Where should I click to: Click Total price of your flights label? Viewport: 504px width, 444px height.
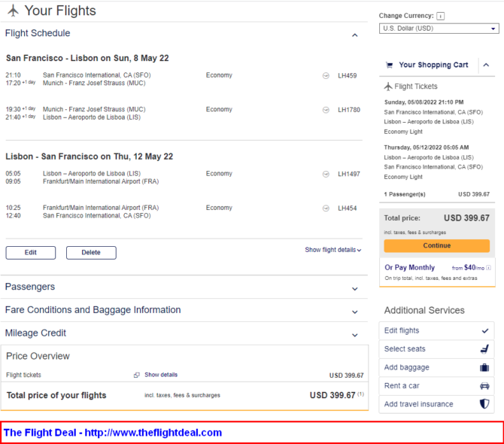tap(56, 395)
